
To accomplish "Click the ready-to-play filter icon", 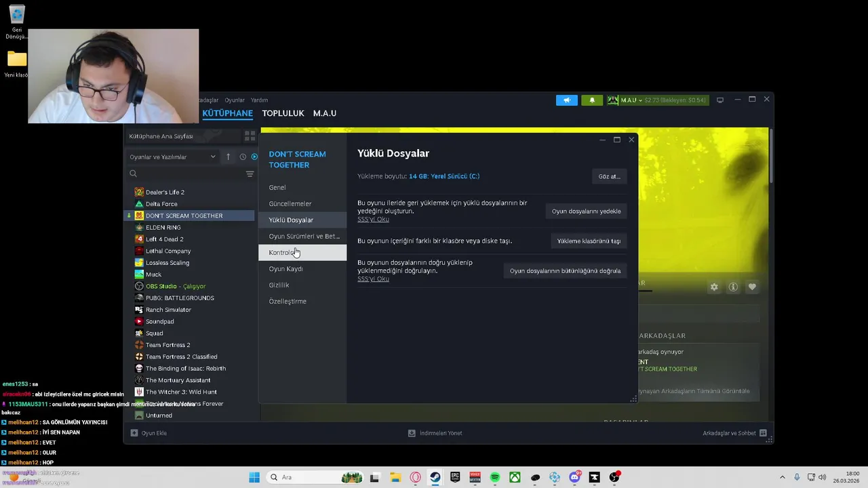I will point(254,157).
